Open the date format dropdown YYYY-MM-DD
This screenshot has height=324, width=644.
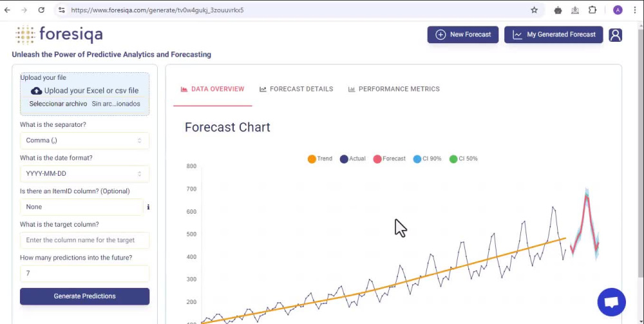[84, 174]
